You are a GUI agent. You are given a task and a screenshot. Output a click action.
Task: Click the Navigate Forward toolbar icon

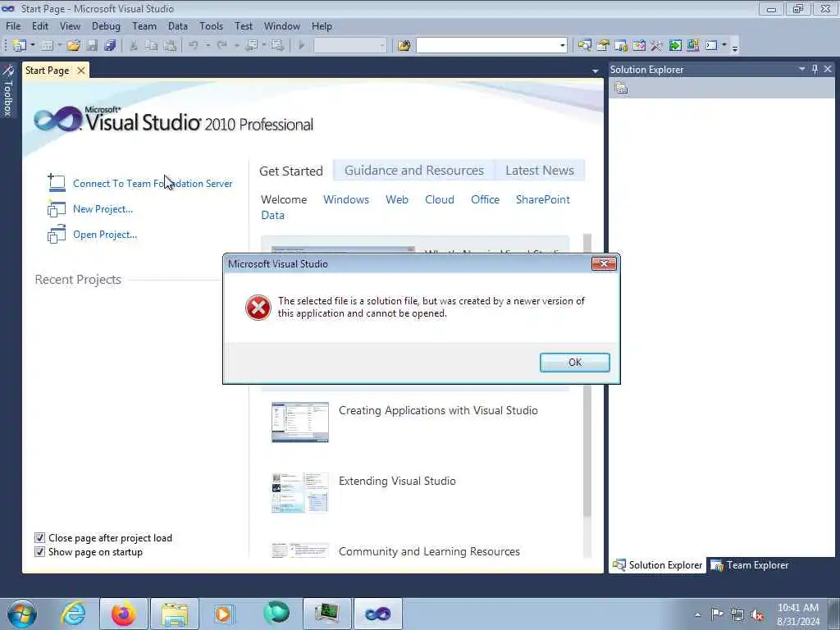[277, 46]
